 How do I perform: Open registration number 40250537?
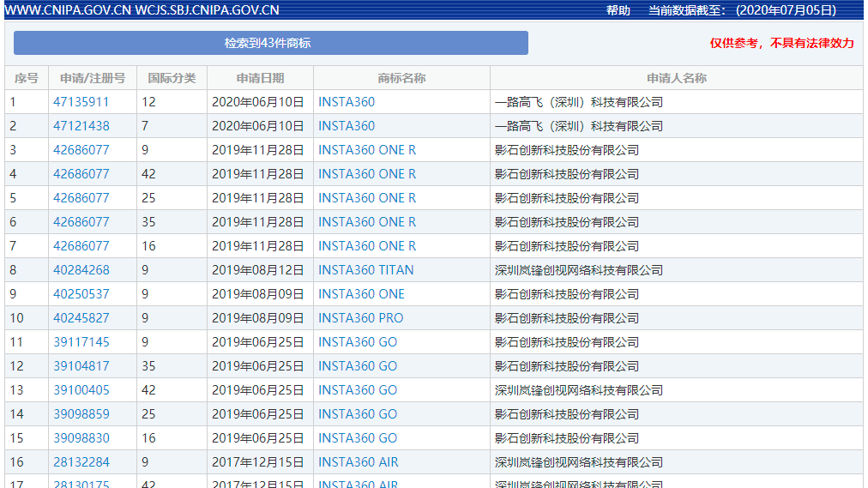[81, 294]
